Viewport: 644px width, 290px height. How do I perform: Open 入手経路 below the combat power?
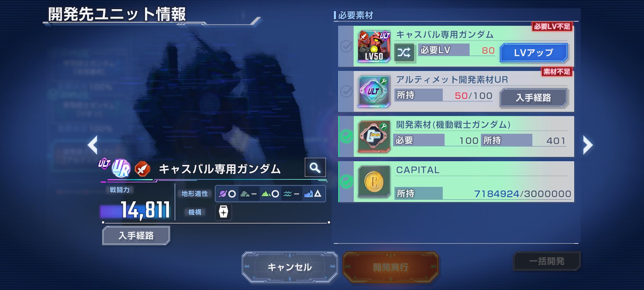[x=136, y=236]
